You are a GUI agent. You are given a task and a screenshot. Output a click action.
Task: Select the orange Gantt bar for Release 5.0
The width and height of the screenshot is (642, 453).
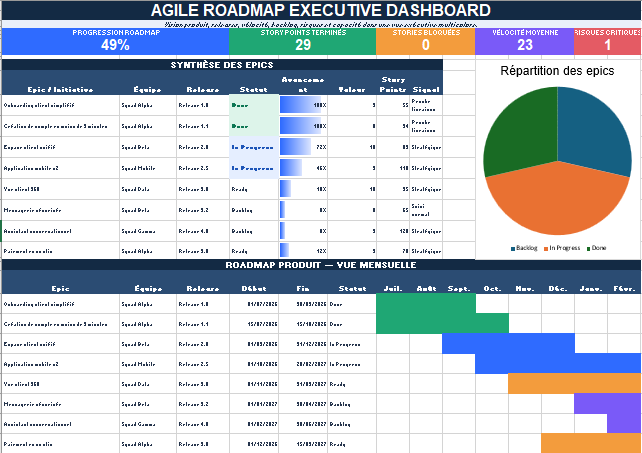pos(591,443)
